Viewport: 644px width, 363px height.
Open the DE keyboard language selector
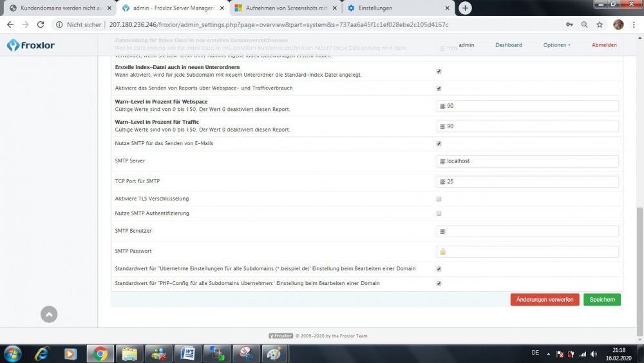click(x=535, y=353)
